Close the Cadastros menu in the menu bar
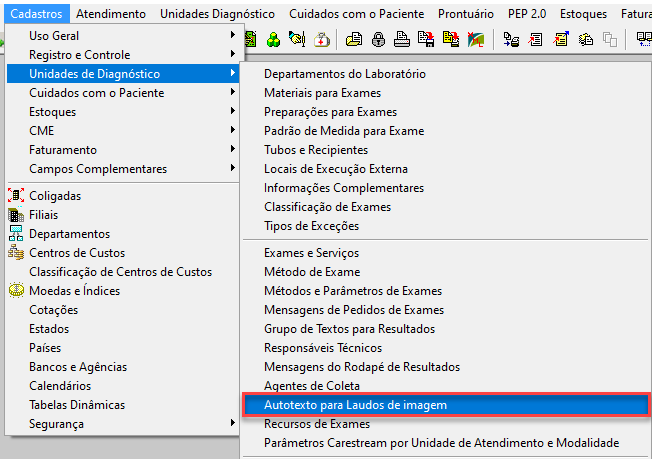652x459 pixels. [x=37, y=14]
